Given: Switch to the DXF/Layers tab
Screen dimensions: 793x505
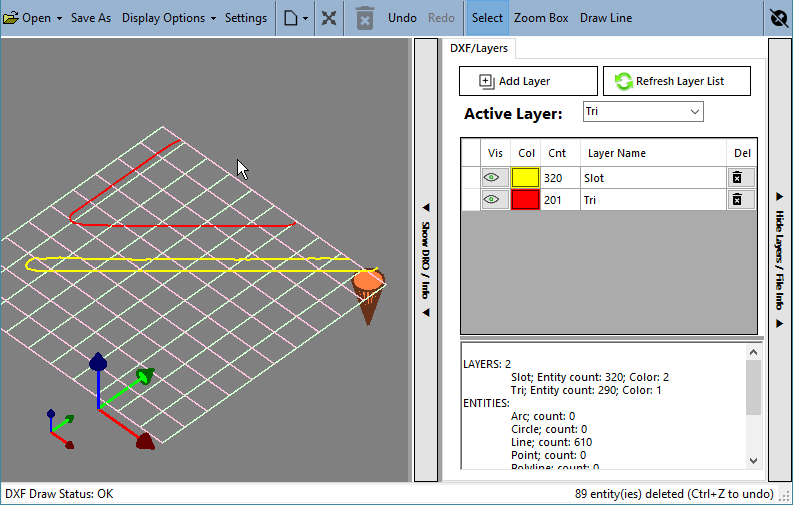Looking at the screenshot, I should coord(479,48).
